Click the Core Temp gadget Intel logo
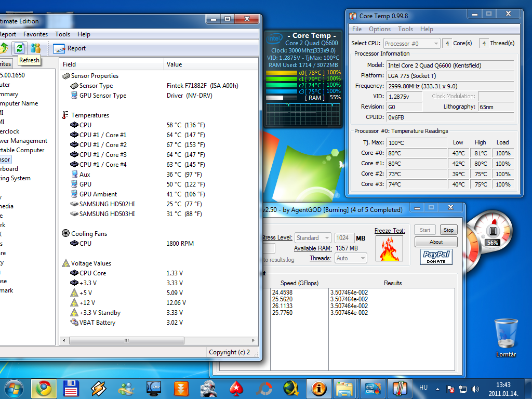 (x=274, y=38)
